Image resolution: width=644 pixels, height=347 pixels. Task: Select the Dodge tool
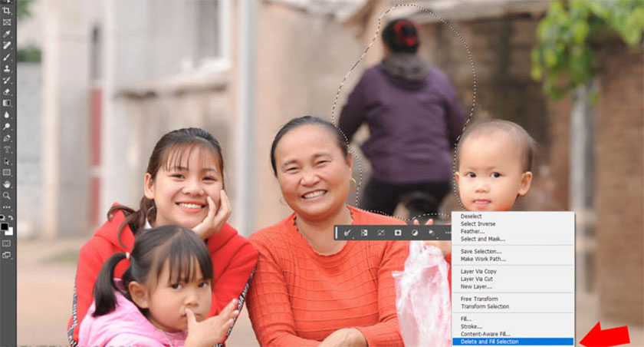tap(7, 126)
